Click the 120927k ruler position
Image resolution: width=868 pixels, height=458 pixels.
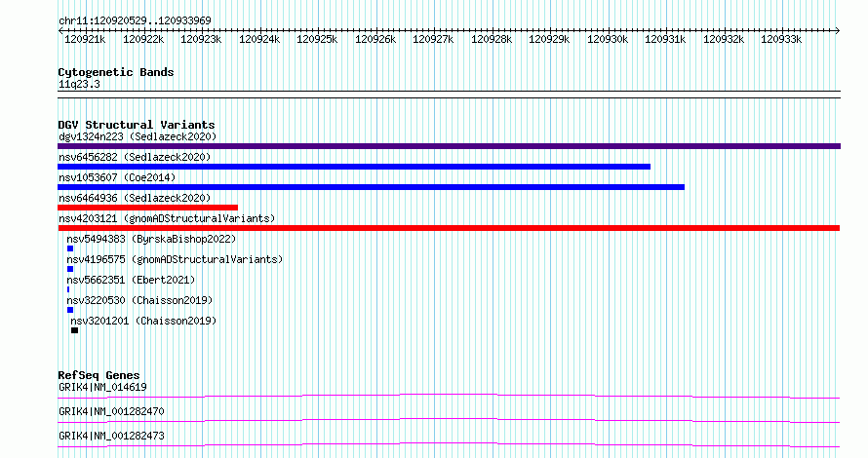(433, 39)
